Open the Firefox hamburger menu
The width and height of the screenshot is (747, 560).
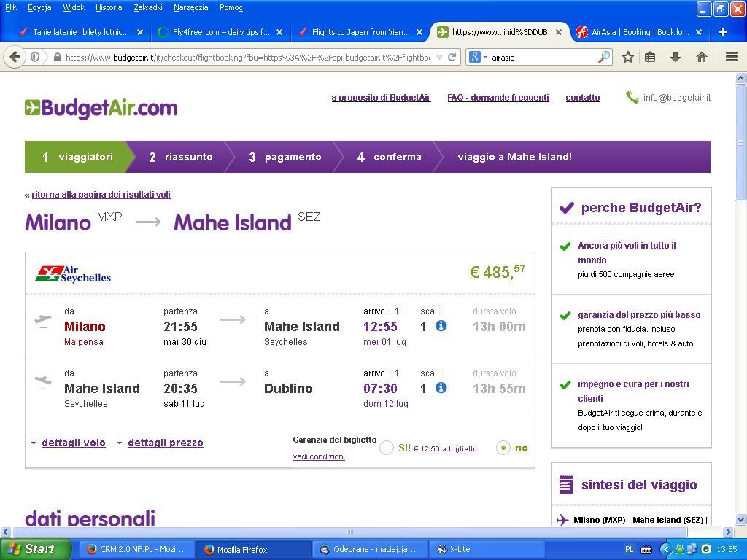732,57
